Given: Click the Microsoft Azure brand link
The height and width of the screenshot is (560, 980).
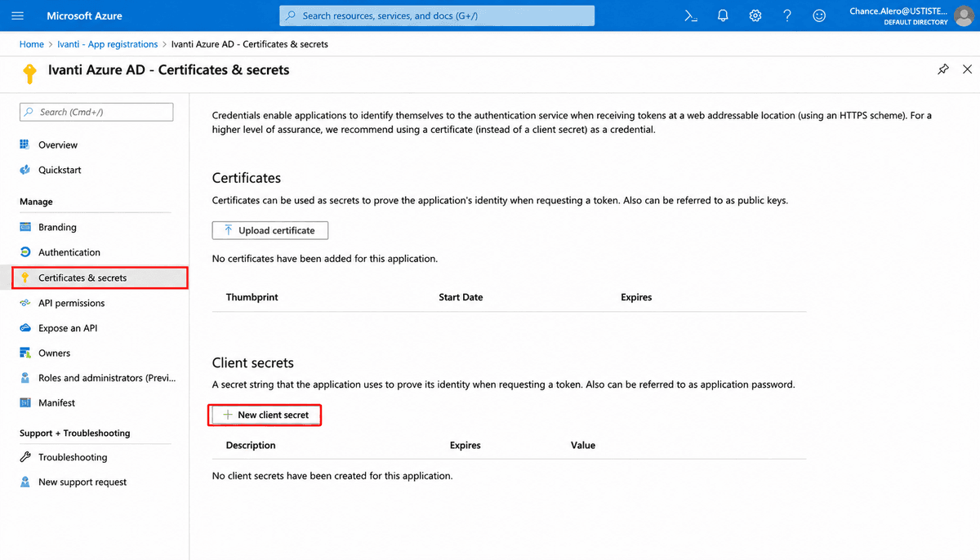Looking at the screenshot, I should pyautogui.click(x=84, y=16).
